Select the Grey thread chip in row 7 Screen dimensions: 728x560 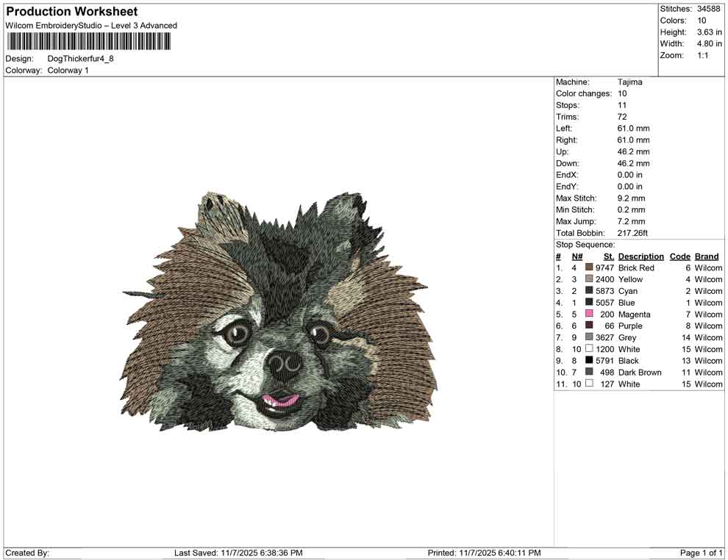point(588,337)
